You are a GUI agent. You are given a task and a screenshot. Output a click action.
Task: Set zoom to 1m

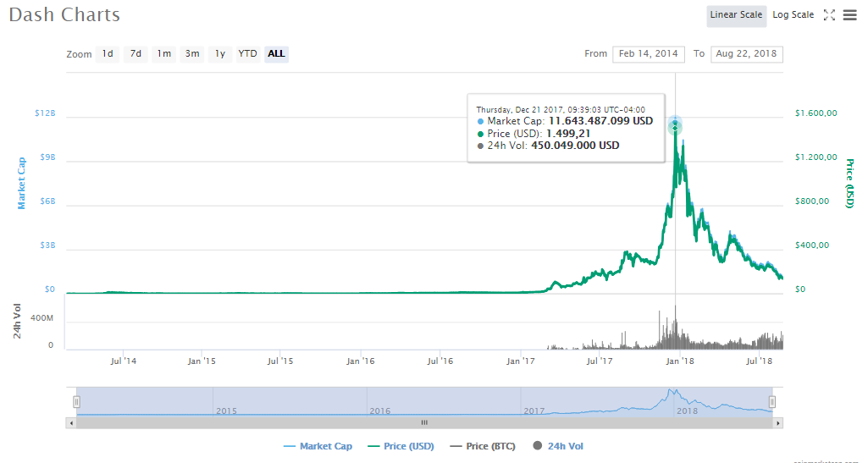(163, 53)
